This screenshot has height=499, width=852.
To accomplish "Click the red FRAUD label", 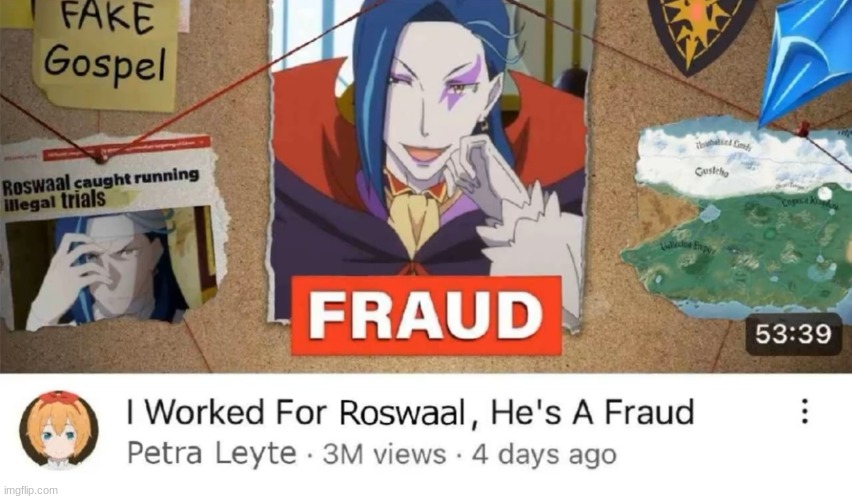I will [426, 315].
